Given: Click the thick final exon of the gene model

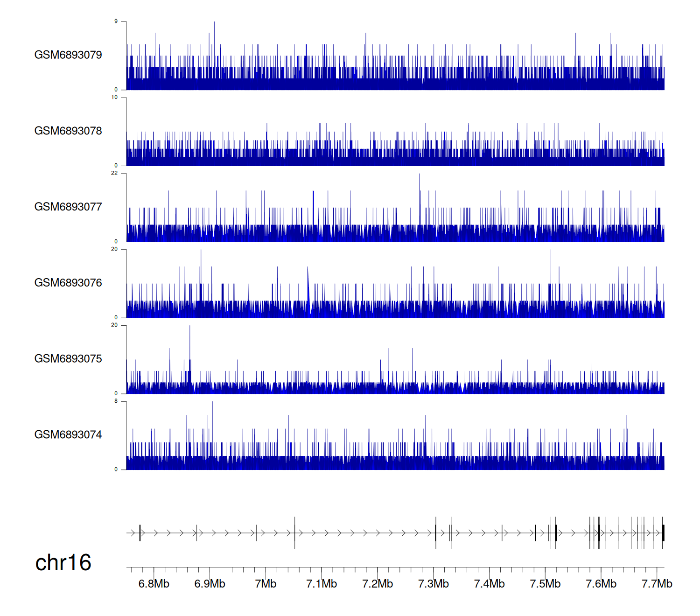Looking at the screenshot, I should coord(663,533).
